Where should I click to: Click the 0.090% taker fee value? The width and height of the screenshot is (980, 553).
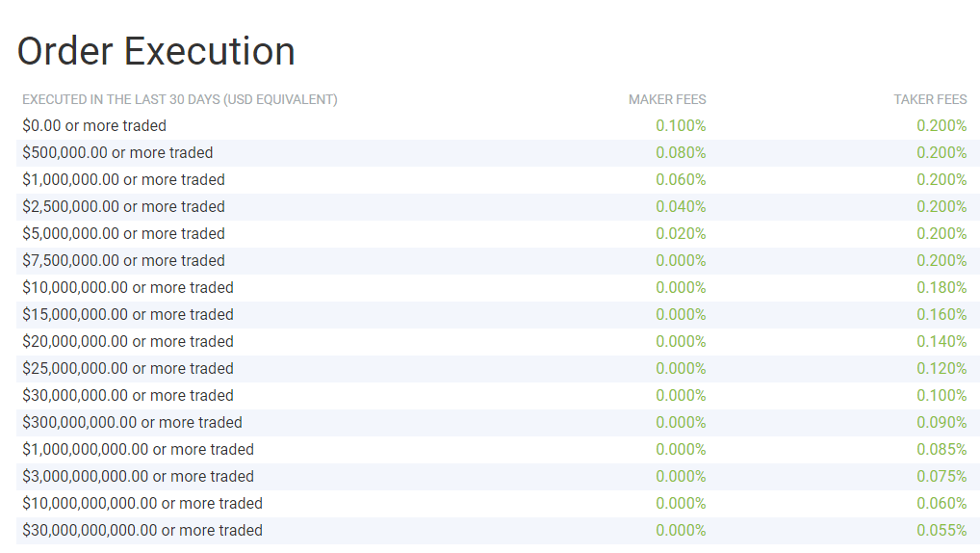point(941,422)
